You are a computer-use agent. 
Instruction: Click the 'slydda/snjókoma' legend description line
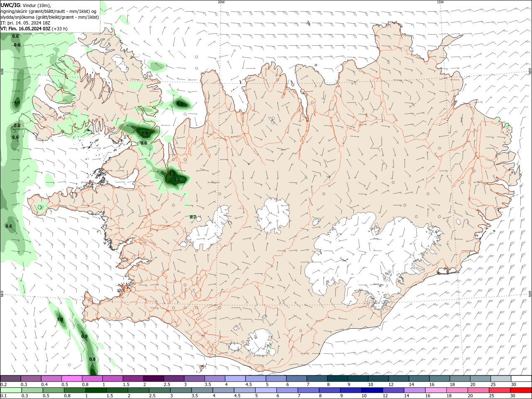50,17
